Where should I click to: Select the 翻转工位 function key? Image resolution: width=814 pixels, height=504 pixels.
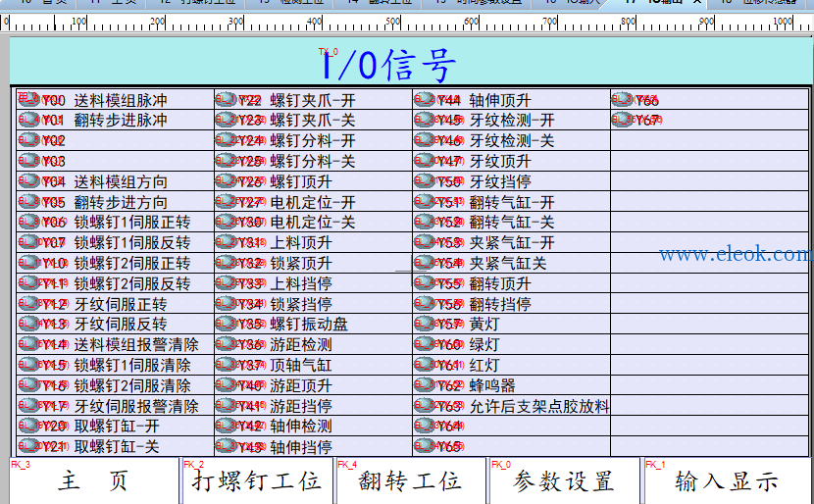click(x=410, y=480)
